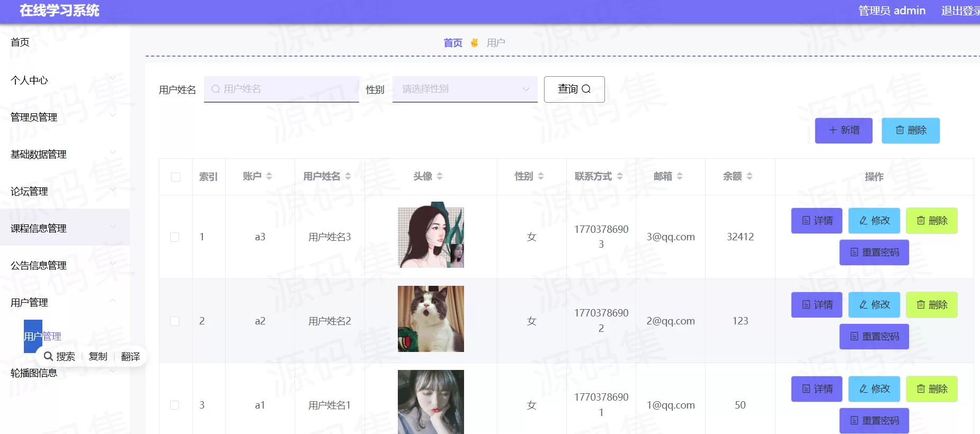Tick the checkbox for row a1
The width and height of the screenshot is (980, 434).
point(174,405)
